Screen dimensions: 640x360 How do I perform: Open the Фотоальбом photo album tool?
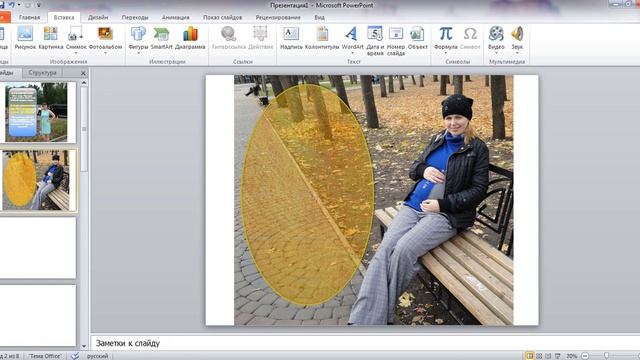[105, 38]
